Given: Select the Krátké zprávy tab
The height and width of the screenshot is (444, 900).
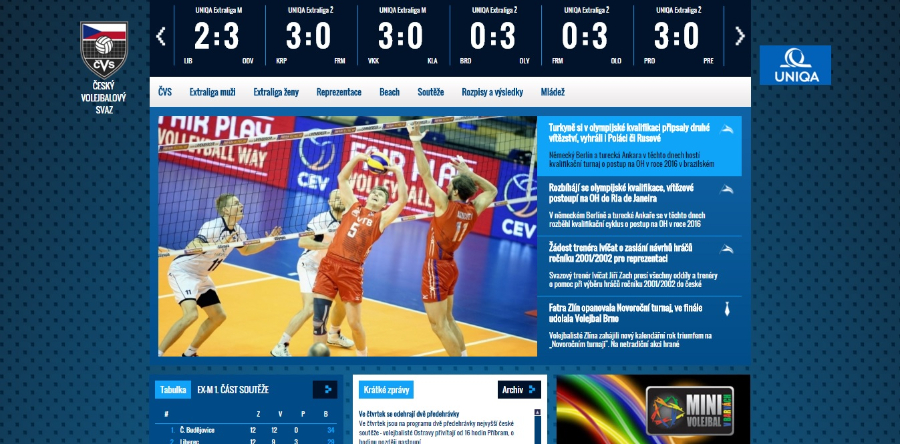Looking at the screenshot, I should pos(386,389).
